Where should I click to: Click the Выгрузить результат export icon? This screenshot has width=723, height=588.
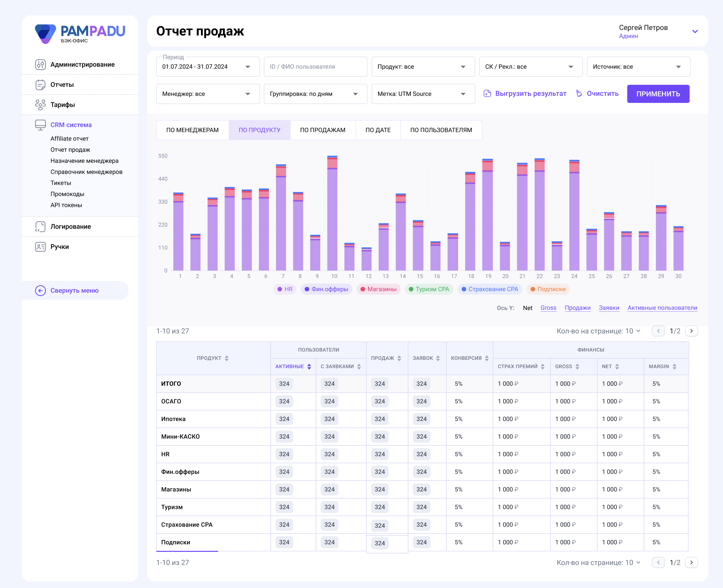pos(487,94)
